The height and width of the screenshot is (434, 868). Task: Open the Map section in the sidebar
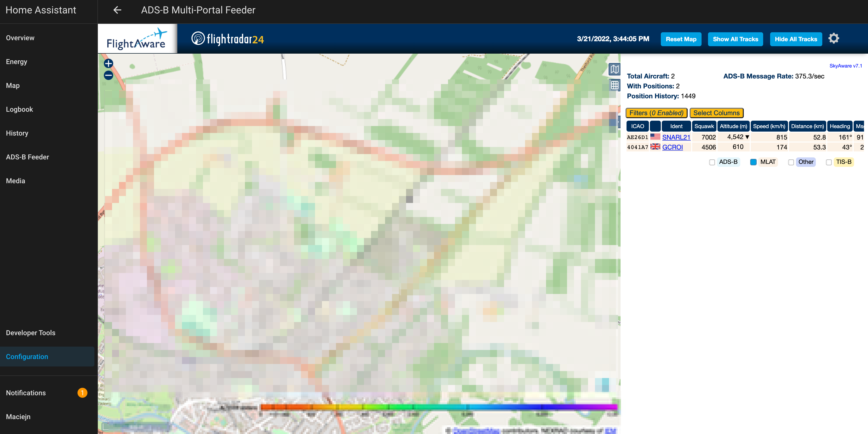pos(12,85)
